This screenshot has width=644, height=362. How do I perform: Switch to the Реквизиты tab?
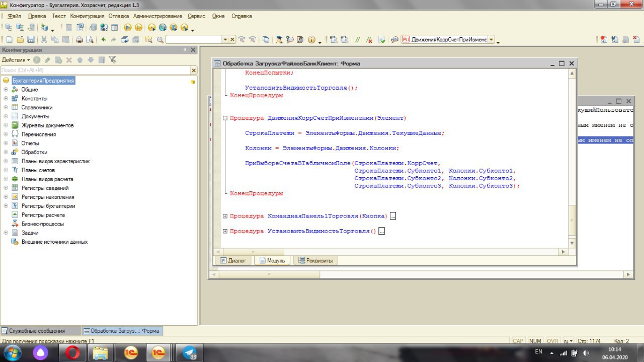(x=316, y=261)
